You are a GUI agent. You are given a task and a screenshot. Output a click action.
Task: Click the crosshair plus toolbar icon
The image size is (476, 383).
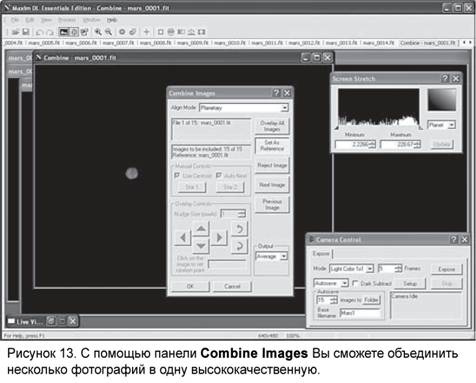pos(146,32)
